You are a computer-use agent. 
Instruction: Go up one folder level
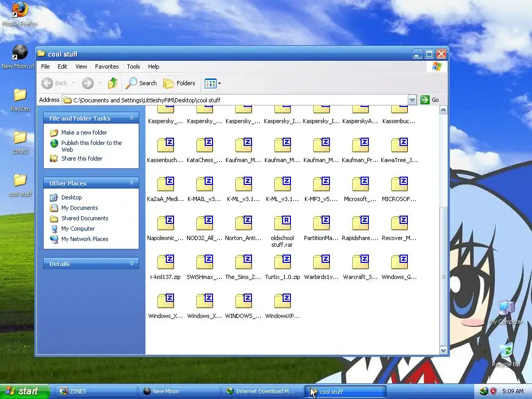click(x=113, y=83)
